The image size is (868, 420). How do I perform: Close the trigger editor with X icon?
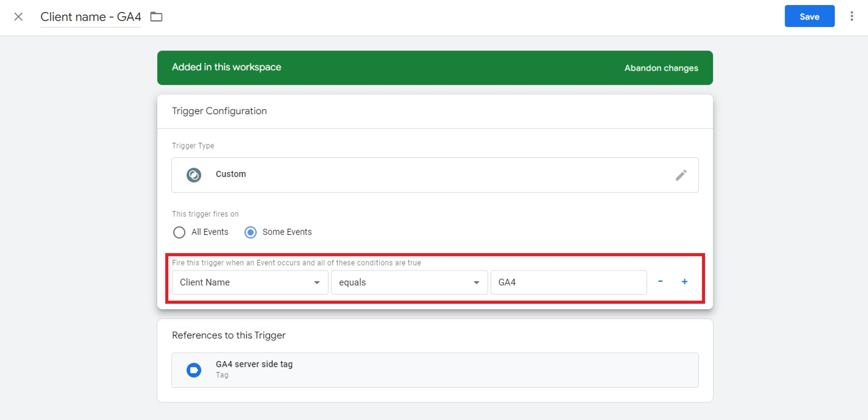pos(18,17)
